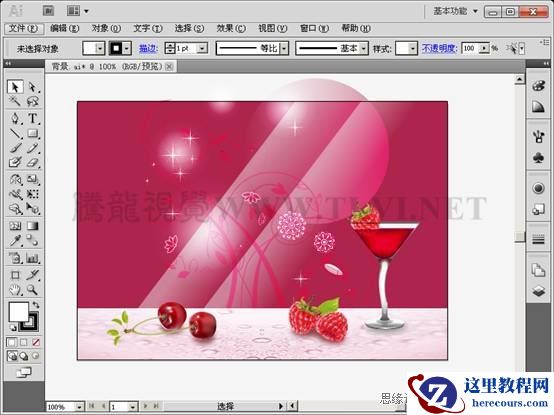
Task: Select the Symbol Sprayer tool
Action: tap(15, 258)
